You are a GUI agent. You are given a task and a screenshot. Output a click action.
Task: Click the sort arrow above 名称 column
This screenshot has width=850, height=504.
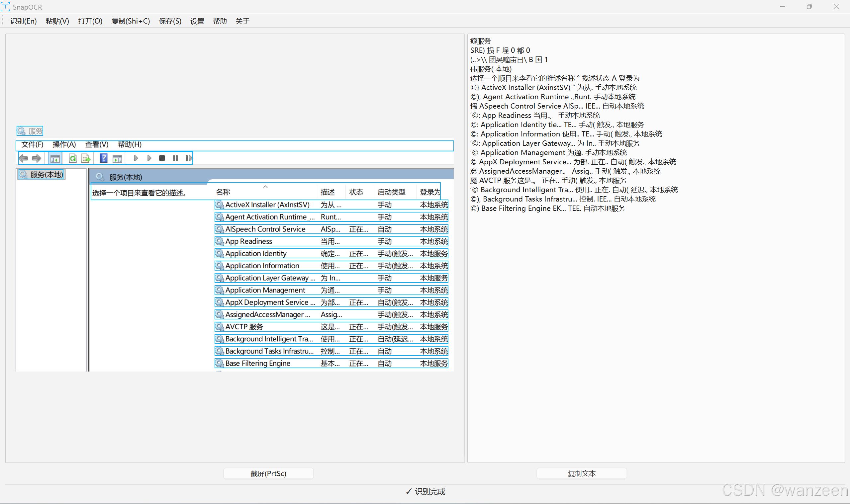pyautogui.click(x=265, y=187)
